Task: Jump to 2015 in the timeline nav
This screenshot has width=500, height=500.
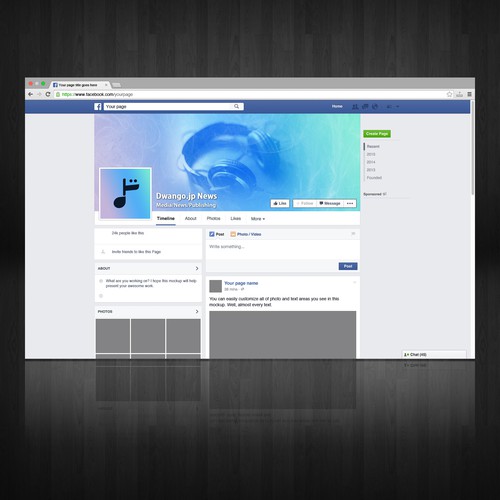Action: pos(371,154)
